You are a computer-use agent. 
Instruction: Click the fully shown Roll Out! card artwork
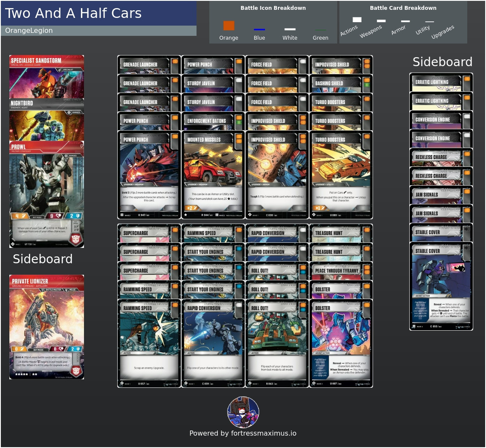coord(277,333)
